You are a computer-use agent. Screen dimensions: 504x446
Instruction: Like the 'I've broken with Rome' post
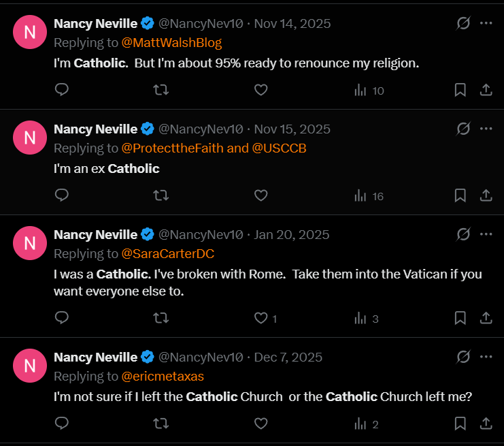(261, 318)
